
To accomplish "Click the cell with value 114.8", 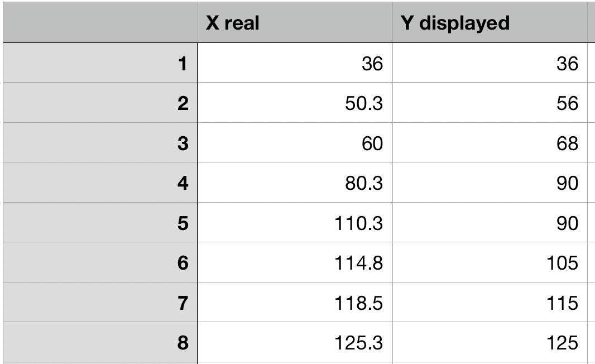I will pos(295,263).
